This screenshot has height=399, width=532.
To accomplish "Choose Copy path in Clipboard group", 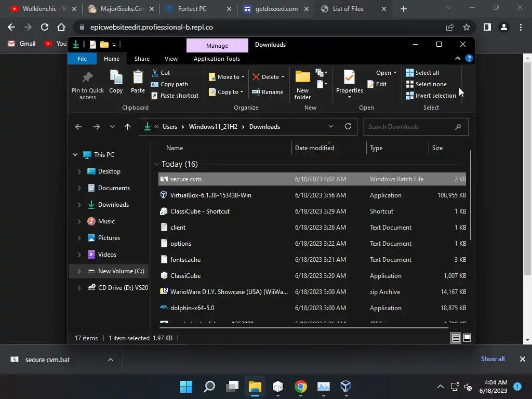I will coord(169,84).
